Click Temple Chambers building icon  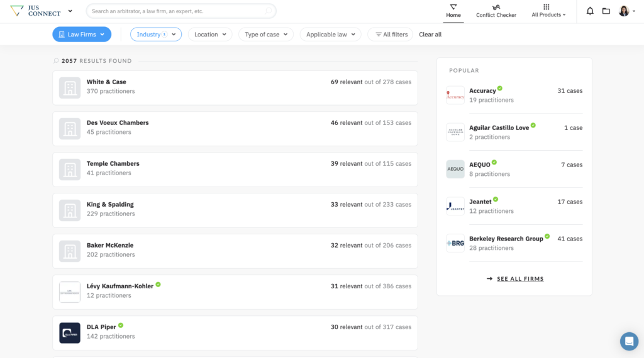point(70,170)
